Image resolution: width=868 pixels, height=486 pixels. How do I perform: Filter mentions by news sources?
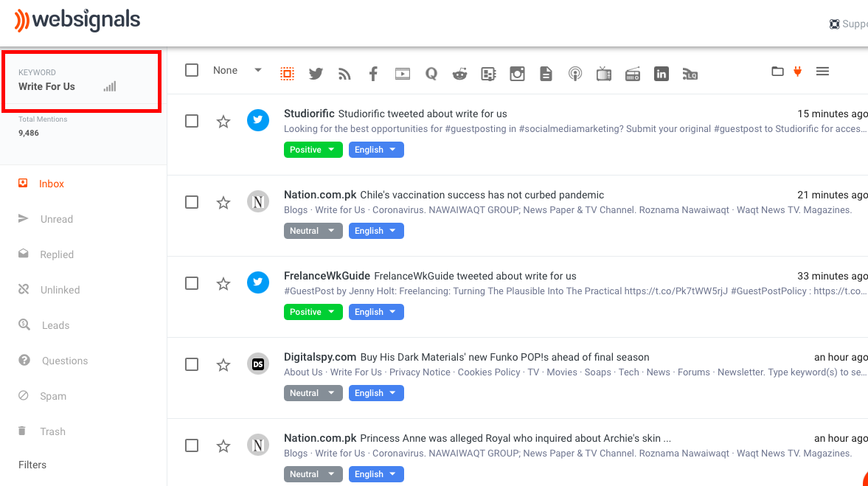point(488,74)
